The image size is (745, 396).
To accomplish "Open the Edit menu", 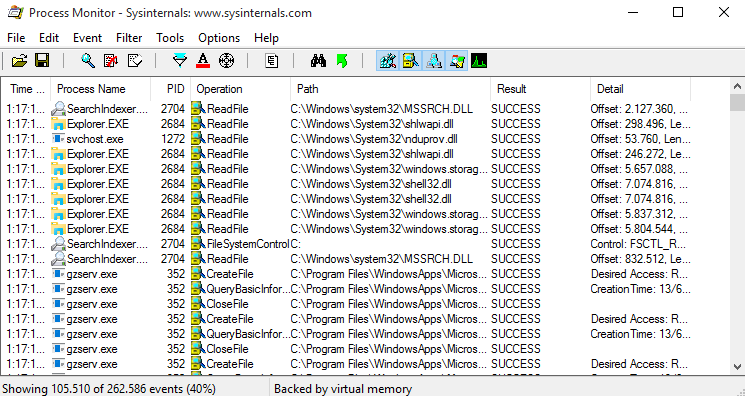I will coord(49,38).
